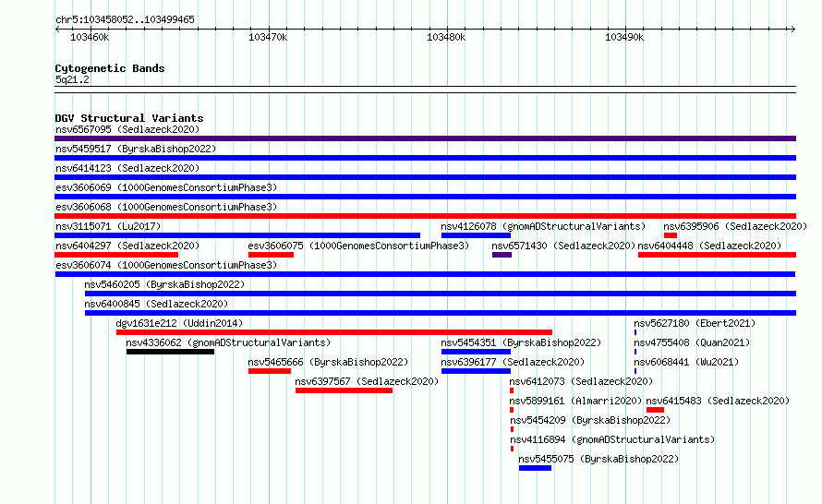
Task: Click the 103460k ruler tick label
Action: click(x=90, y=37)
